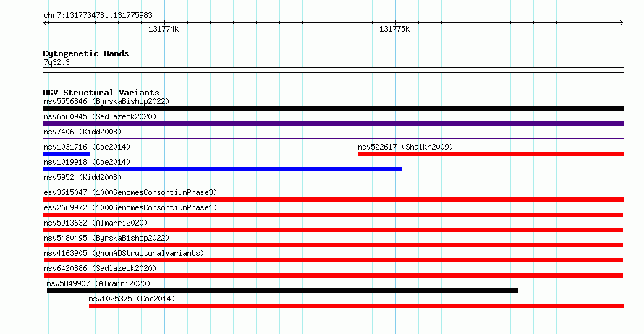Select the red nsv5913632 variant bar
Viewport: 644px width, 334px height.
pos(333,230)
